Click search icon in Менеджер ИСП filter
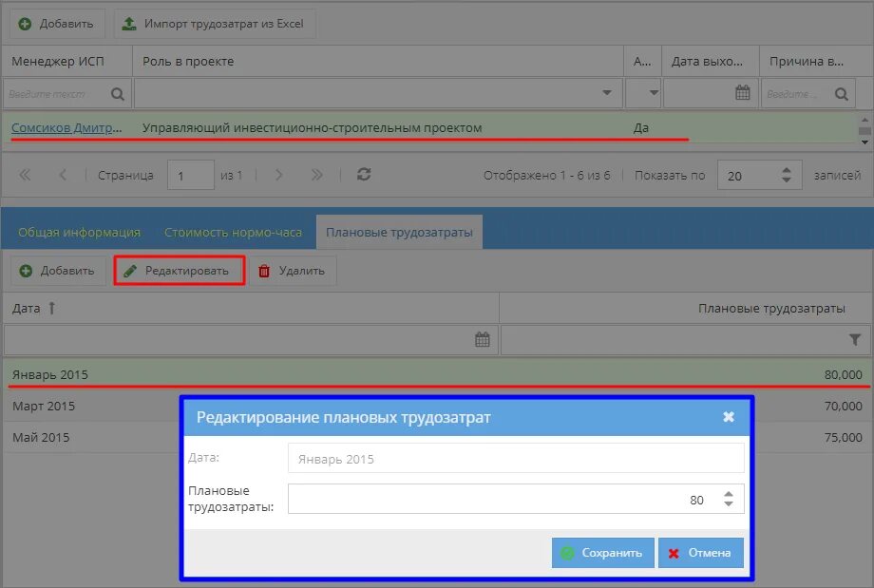The height and width of the screenshot is (588, 874). point(118,94)
